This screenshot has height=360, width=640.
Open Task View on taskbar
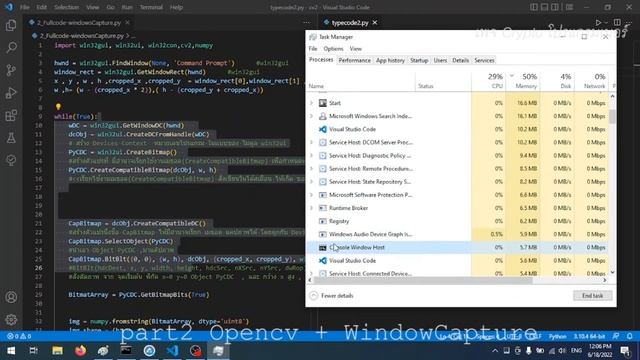(34, 351)
